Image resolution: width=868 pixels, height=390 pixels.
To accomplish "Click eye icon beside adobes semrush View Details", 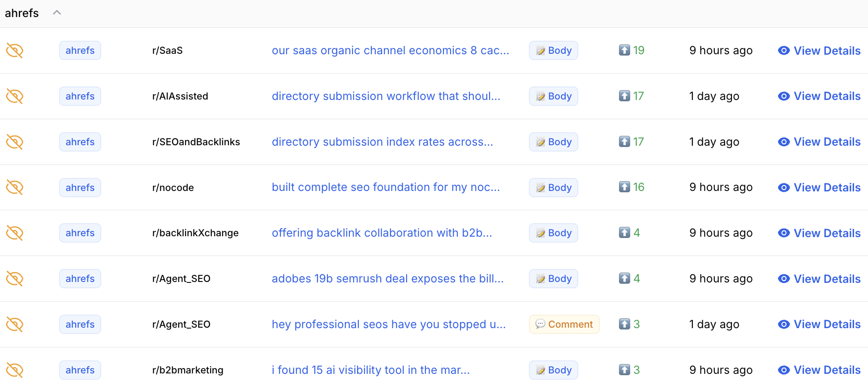I will tap(784, 279).
